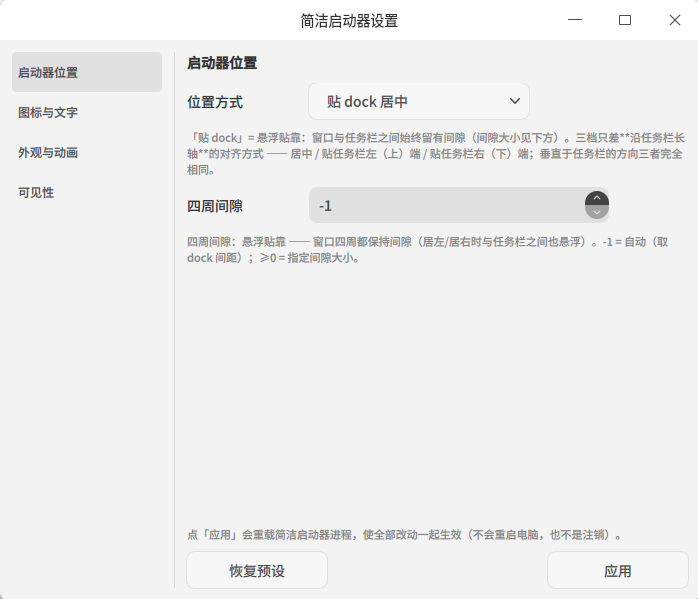Open the 位置方式 dropdown showing 贴 dock 居中
The image size is (698, 599).
(419, 101)
